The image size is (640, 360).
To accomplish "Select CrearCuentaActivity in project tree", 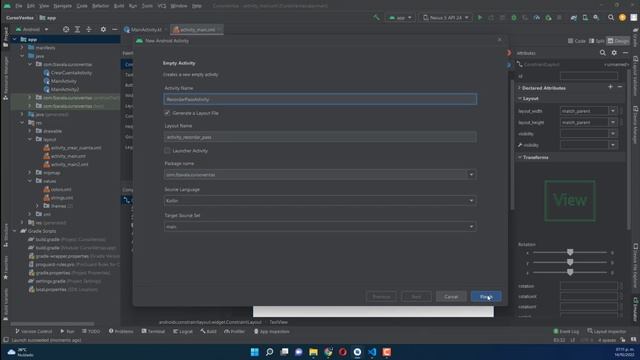I will pos(71,73).
